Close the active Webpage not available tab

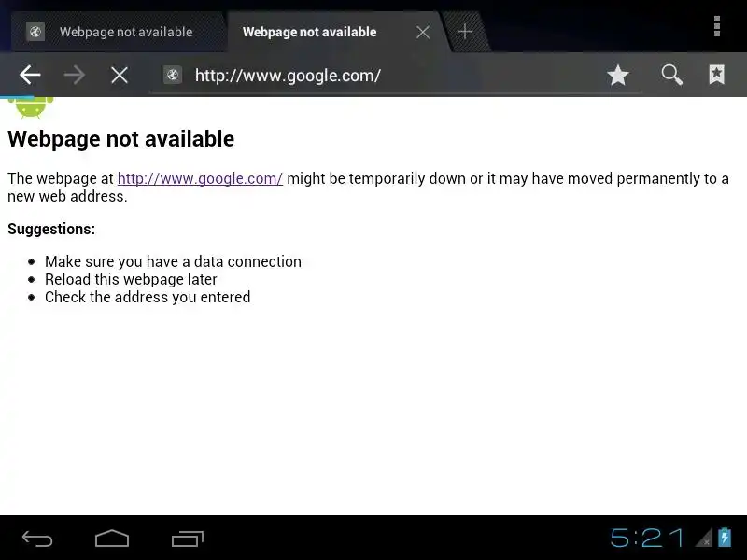423,32
